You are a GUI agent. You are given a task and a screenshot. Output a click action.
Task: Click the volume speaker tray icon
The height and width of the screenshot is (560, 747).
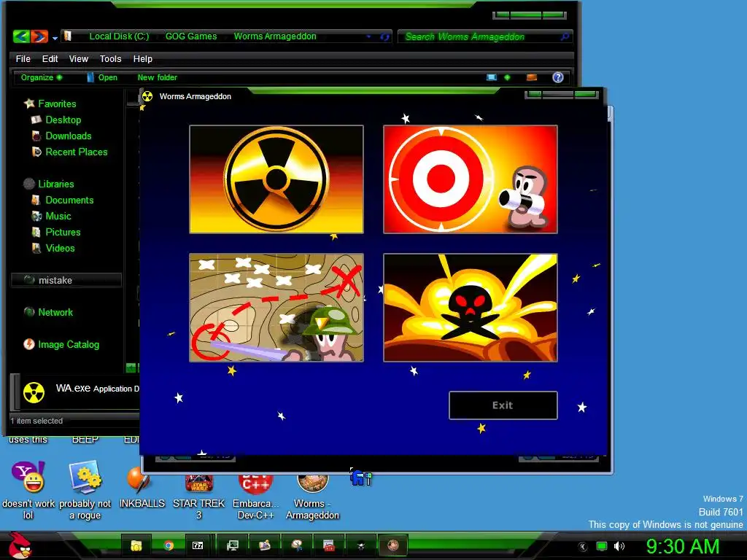point(619,546)
